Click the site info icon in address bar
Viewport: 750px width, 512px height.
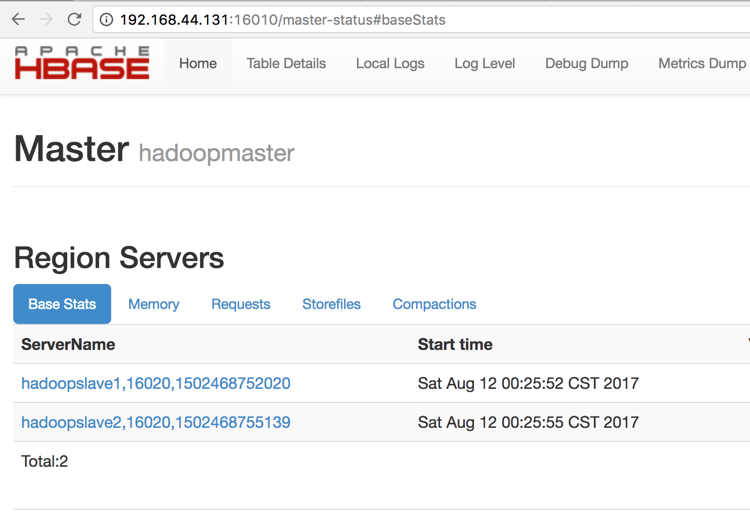tap(106, 20)
